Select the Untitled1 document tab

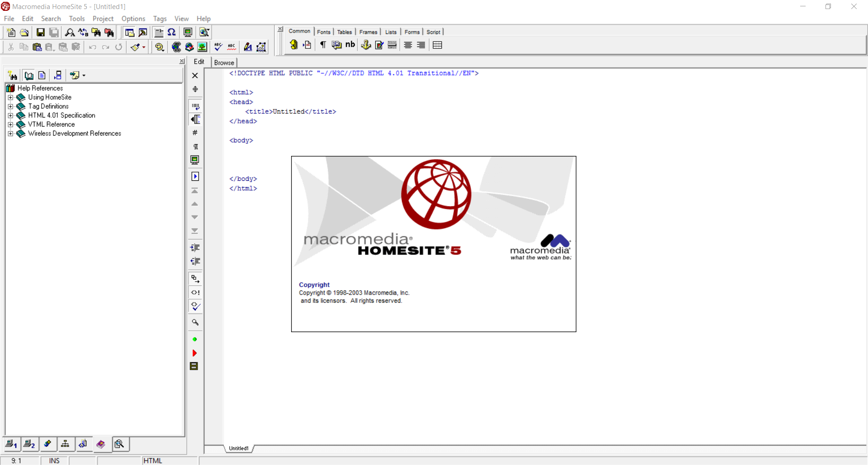239,448
